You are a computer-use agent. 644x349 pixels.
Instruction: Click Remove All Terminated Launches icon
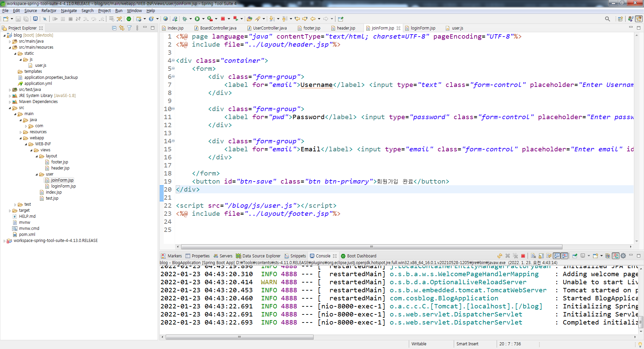click(x=515, y=256)
